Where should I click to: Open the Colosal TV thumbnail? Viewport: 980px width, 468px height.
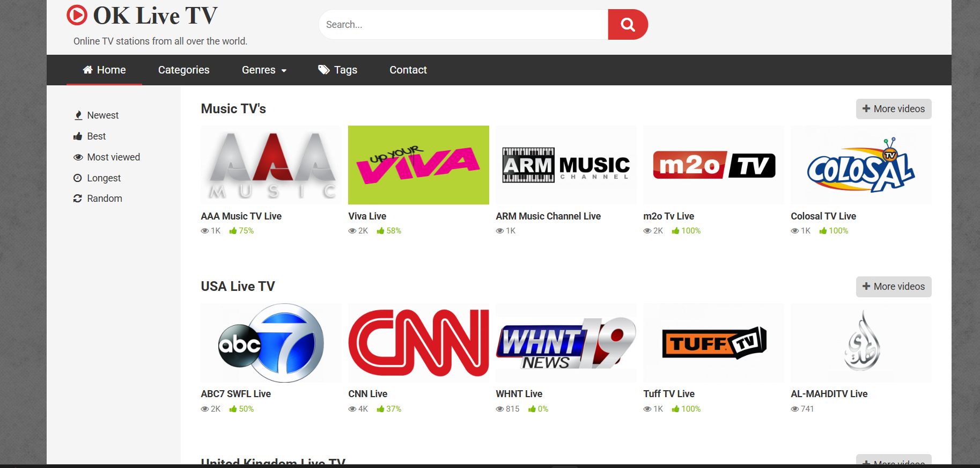tap(861, 165)
